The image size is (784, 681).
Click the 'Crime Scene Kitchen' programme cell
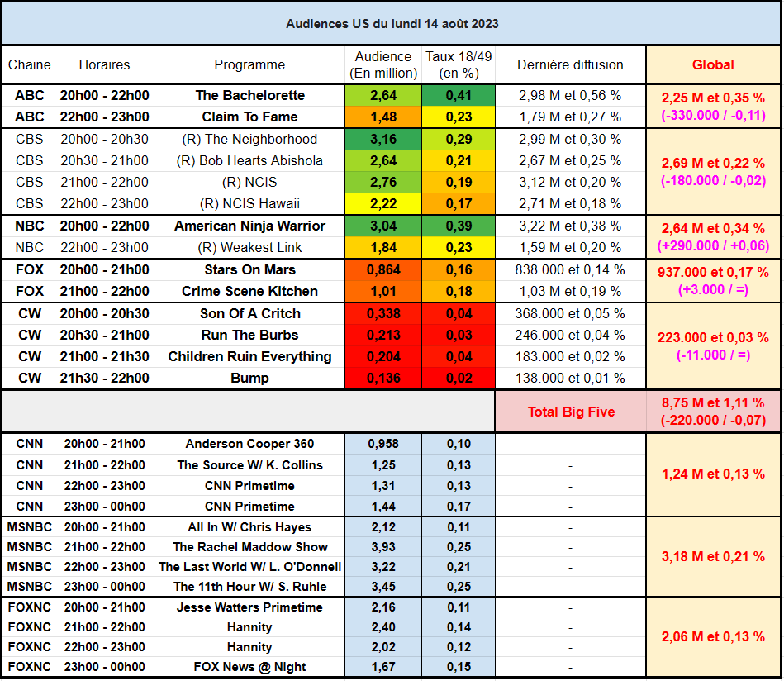(249, 291)
